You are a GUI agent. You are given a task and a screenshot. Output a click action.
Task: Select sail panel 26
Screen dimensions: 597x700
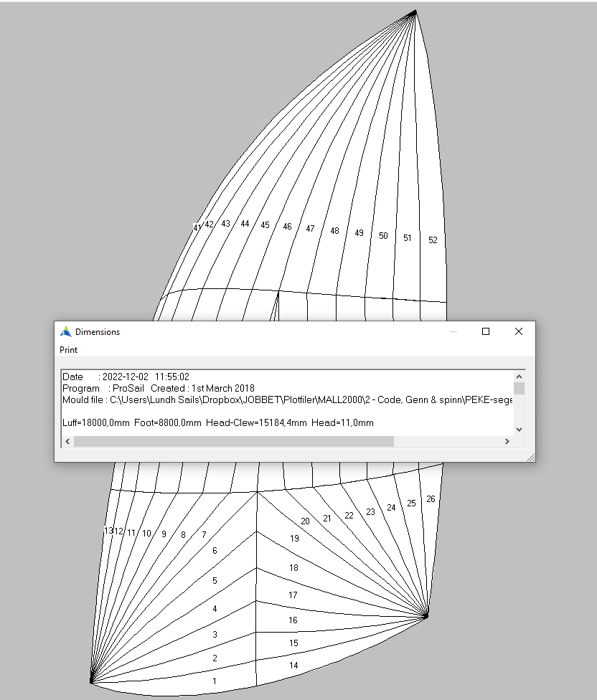click(x=431, y=499)
